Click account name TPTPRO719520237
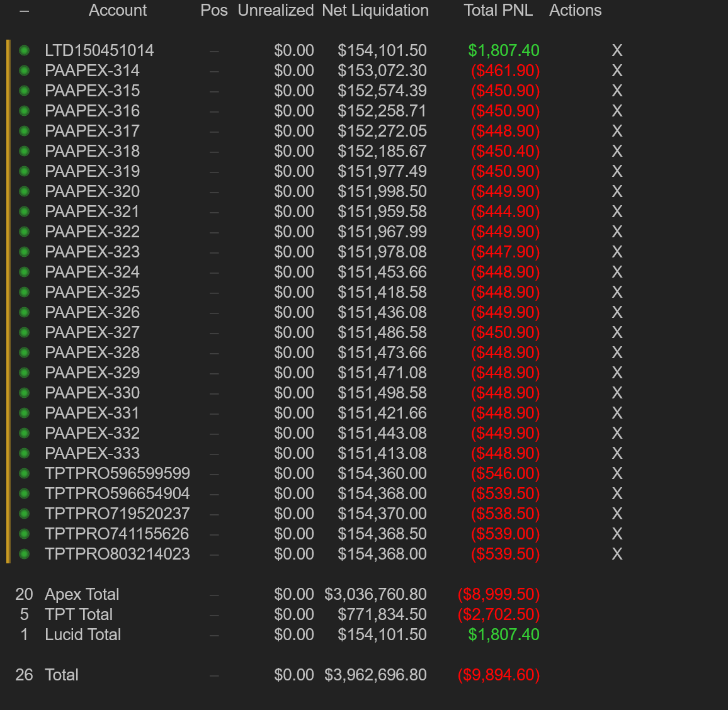 [x=117, y=514]
